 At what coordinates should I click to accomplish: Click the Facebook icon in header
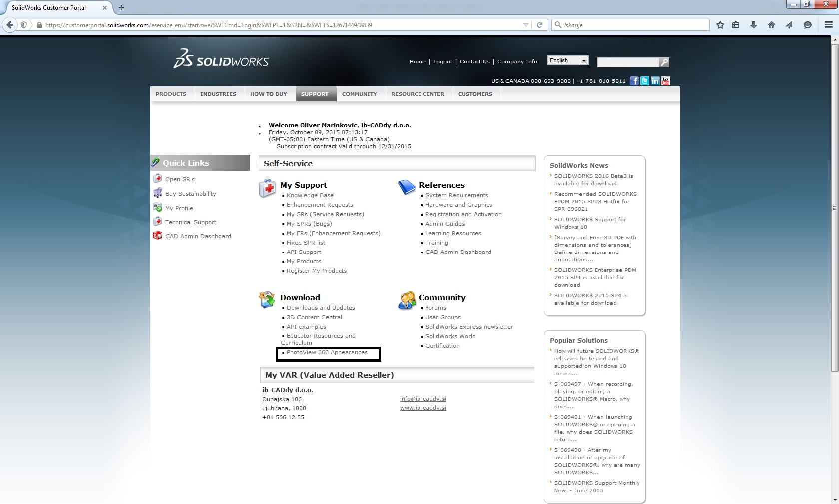(x=634, y=81)
